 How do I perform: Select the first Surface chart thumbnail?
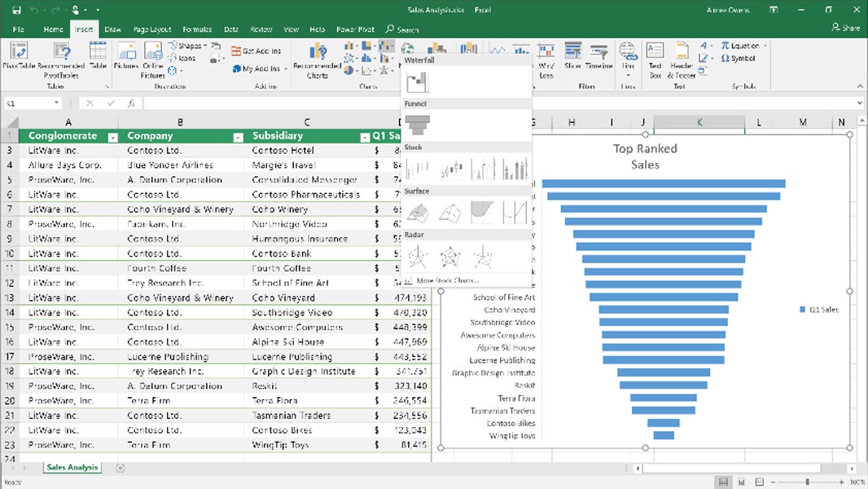tap(417, 212)
